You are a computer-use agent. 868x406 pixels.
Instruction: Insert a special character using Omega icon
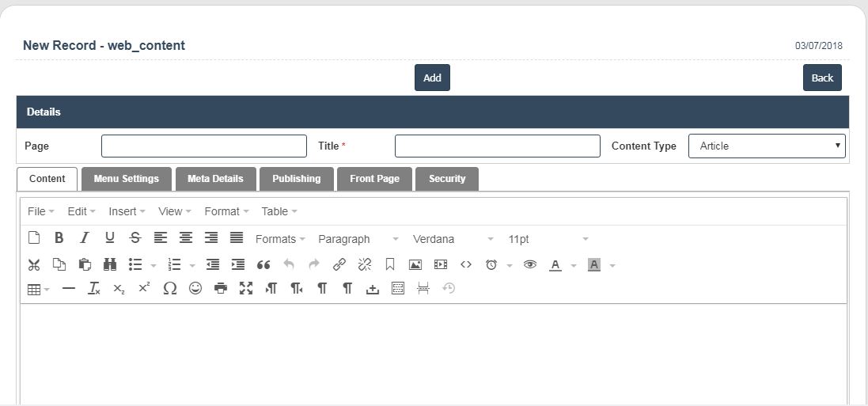pyautogui.click(x=169, y=289)
